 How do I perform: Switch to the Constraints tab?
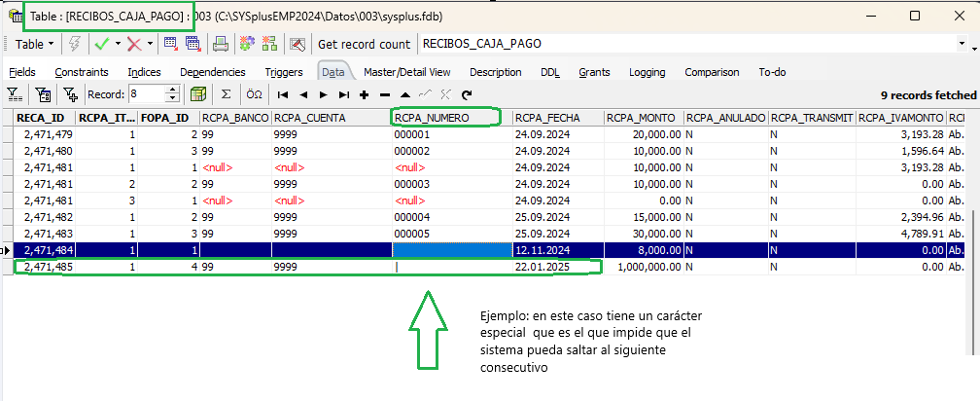click(x=82, y=72)
